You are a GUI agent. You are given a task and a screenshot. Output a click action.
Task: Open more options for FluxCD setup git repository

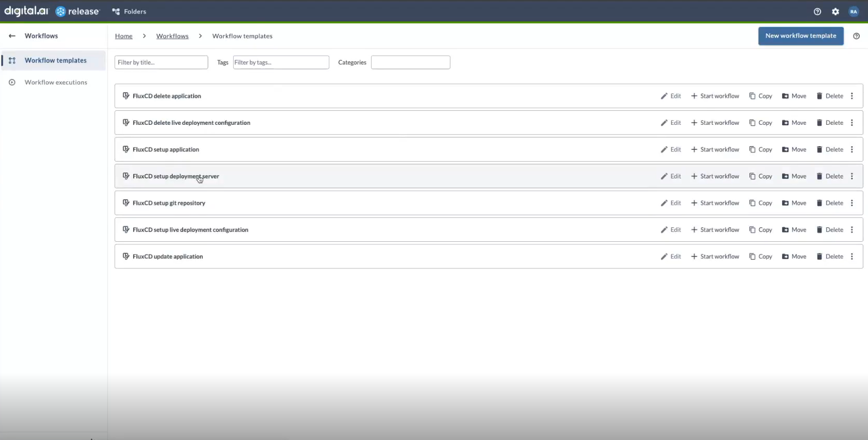point(852,203)
